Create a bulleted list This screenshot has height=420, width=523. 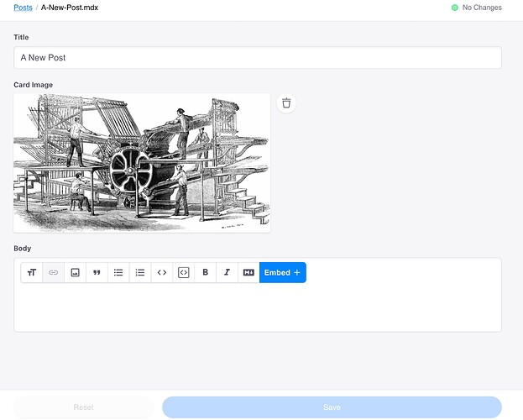(118, 272)
